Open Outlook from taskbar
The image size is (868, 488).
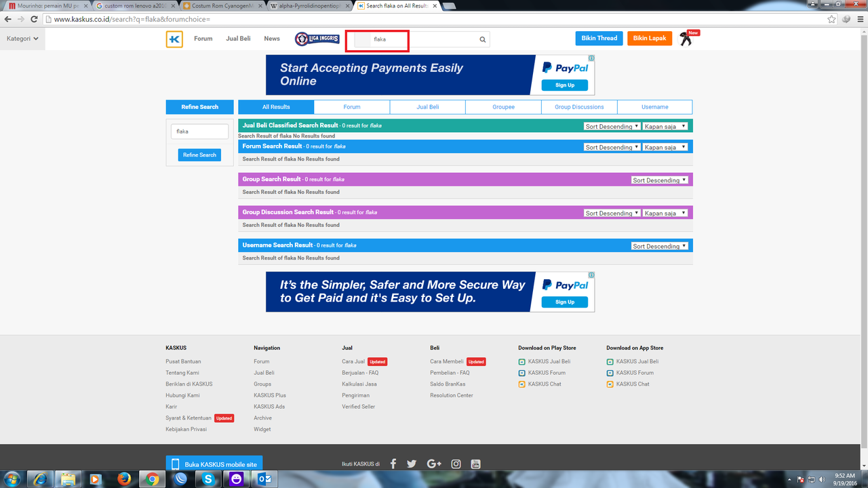(264, 479)
